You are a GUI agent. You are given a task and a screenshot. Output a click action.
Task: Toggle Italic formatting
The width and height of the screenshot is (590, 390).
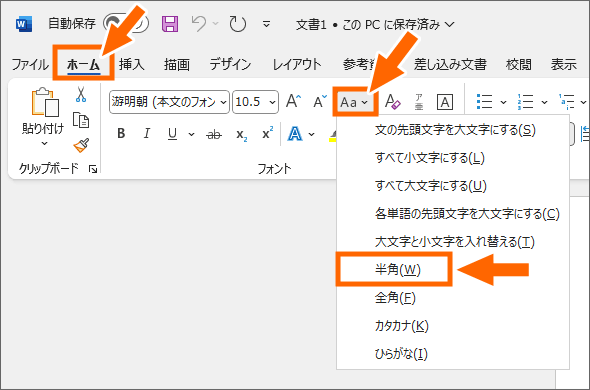tap(147, 133)
